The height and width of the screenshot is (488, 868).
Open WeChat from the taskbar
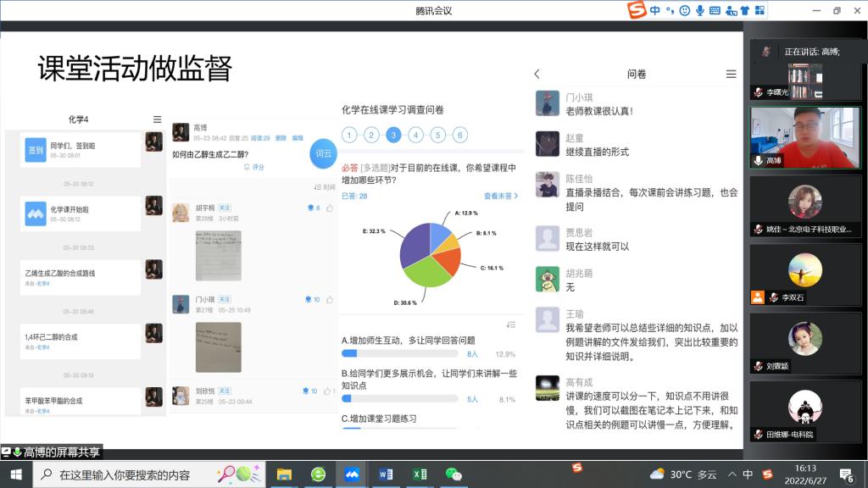coord(453,474)
